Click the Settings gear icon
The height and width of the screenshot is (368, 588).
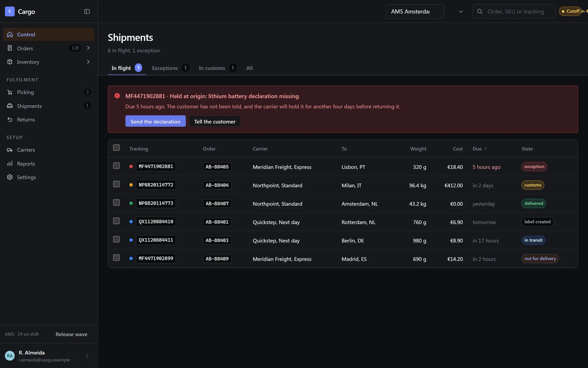coord(10,177)
